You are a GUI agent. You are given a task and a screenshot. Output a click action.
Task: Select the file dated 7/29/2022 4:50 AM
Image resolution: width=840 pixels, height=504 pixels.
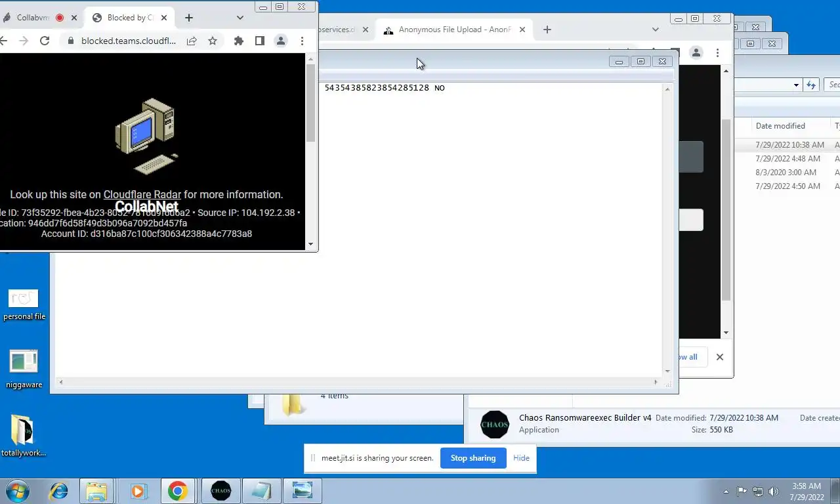[x=787, y=186]
